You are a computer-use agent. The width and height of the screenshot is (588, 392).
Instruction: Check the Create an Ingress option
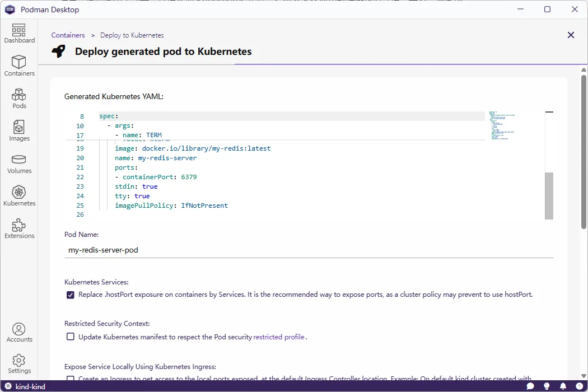point(70,379)
